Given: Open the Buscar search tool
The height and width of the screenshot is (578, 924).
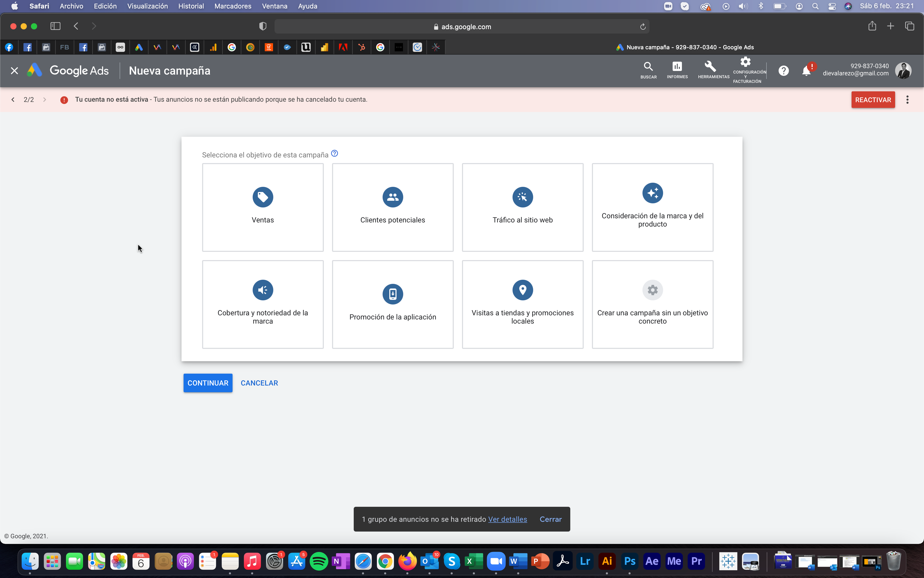Looking at the screenshot, I should point(648,70).
